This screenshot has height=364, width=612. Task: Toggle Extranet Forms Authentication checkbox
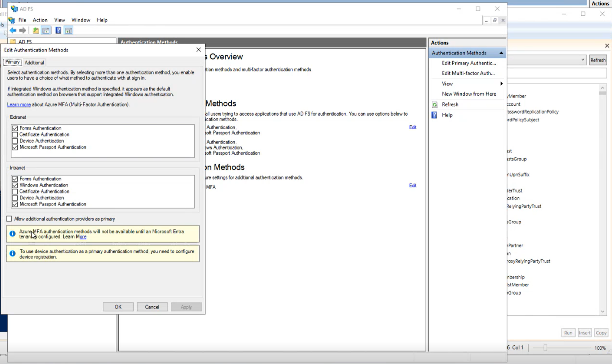pyautogui.click(x=15, y=128)
